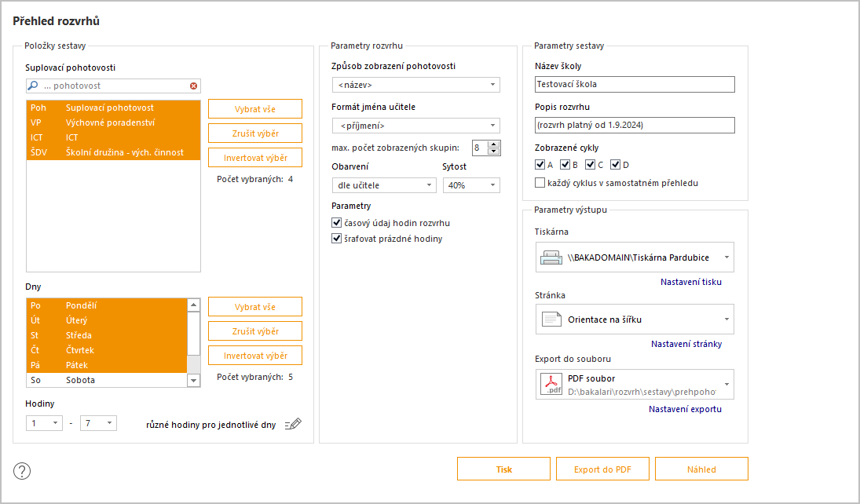Increase max. počet zobrazených skupin
Screen dimensions: 860x504
(494, 144)
